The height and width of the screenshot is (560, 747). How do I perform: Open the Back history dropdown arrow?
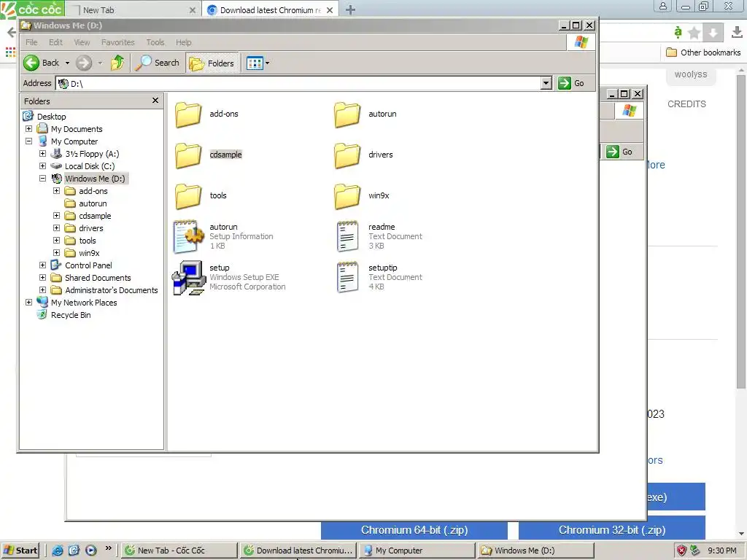point(67,63)
